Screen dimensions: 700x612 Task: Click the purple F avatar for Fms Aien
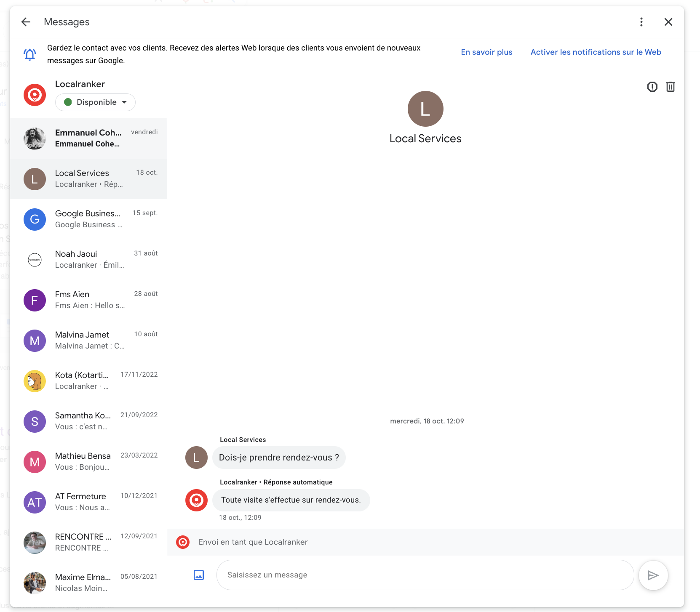(35, 300)
